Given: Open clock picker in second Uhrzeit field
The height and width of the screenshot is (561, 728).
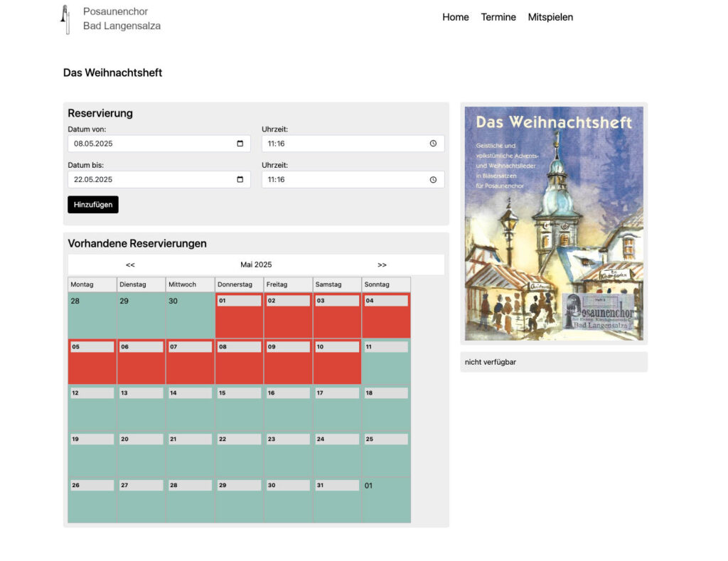Looking at the screenshot, I should coord(433,180).
